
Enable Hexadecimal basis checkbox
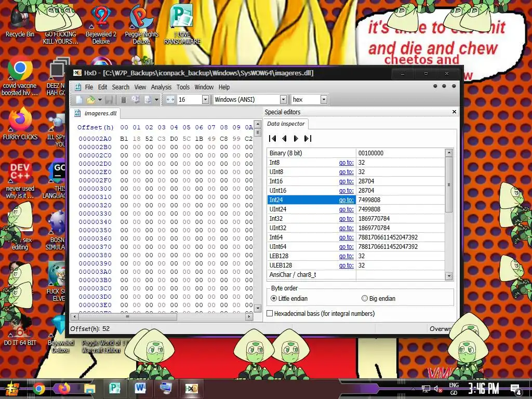[x=270, y=313]
